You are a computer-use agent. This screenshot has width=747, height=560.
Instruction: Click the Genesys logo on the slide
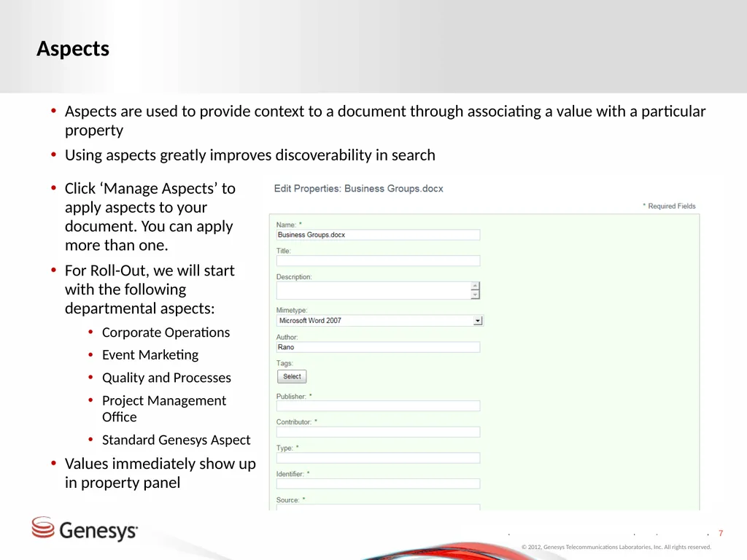(85, 529)
